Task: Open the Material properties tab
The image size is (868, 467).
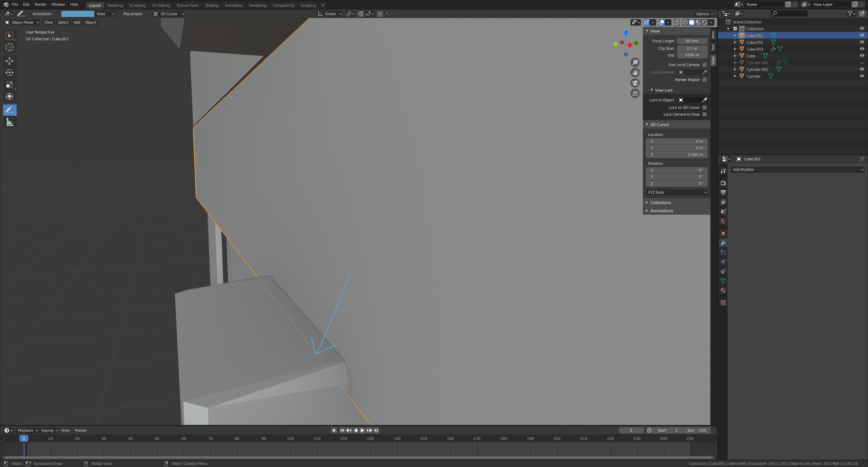Action: click(723, 291)
